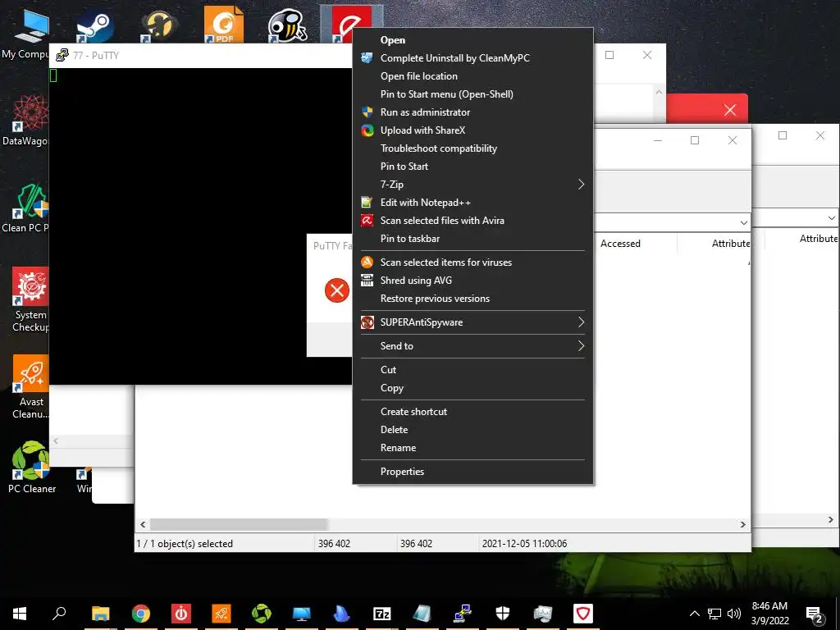
Task: Open the orange PDF desktop shortcut
Action: click(x=223, y=25)
